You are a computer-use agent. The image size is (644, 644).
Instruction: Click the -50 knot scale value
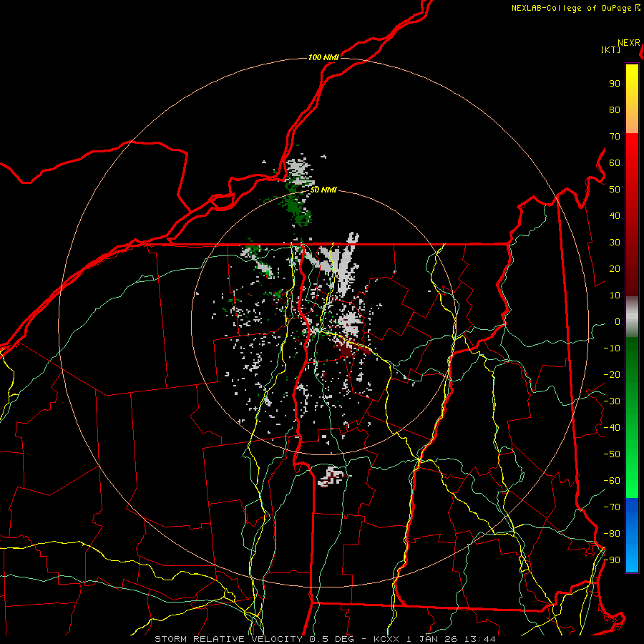[x=612, y=454]
